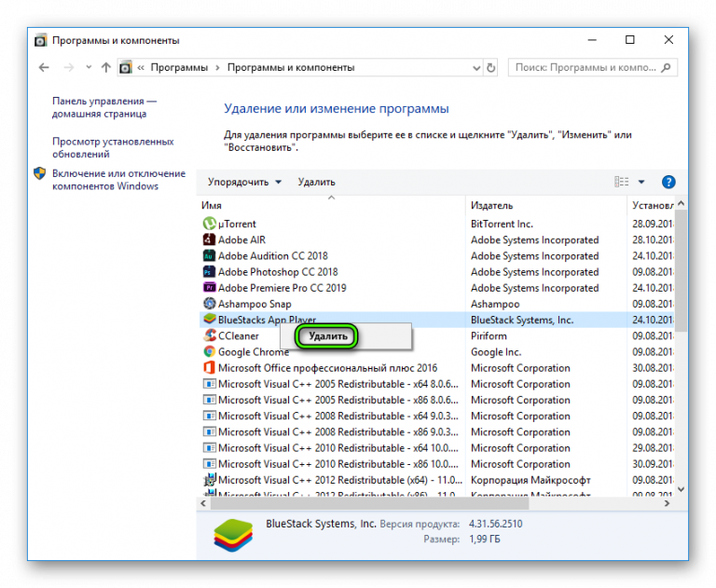The image size is (716, 588).
Task: Go up one level with up arrow
Action: 106,68
